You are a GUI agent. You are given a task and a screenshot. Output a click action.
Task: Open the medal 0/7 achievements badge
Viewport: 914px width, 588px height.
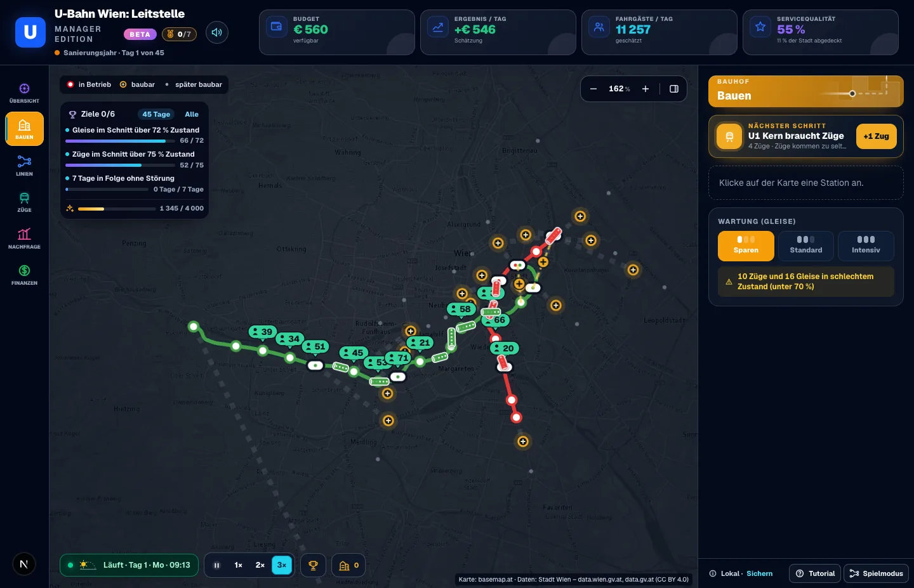click(x=179, y=34)
